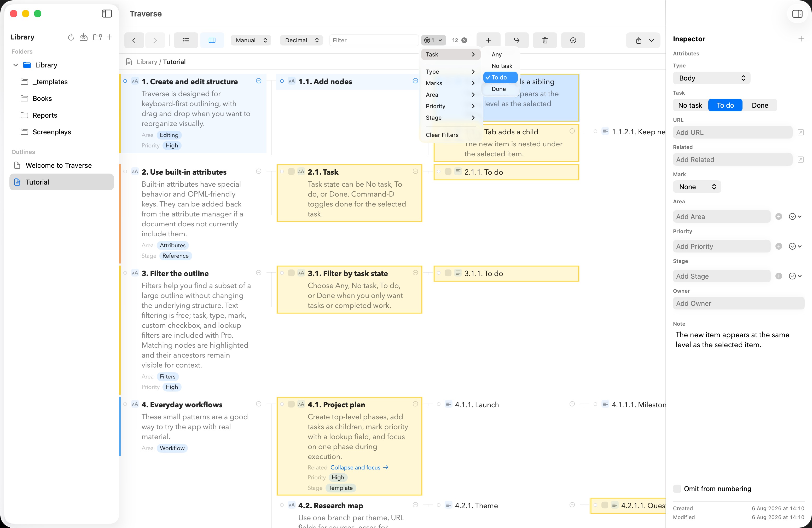
Task: Set task segment to To do
Action: tap(725, 105)
